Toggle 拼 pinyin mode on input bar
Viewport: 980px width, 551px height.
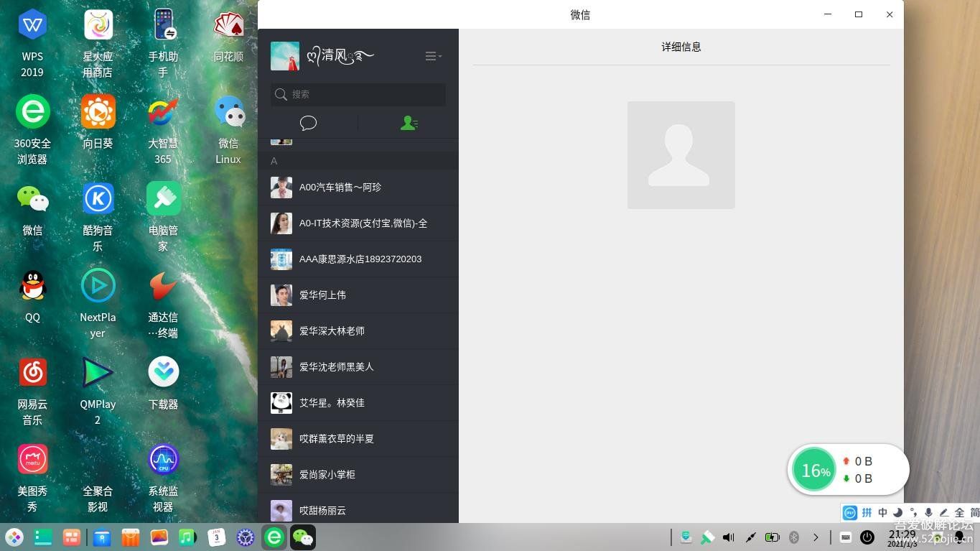click(867, 512)
